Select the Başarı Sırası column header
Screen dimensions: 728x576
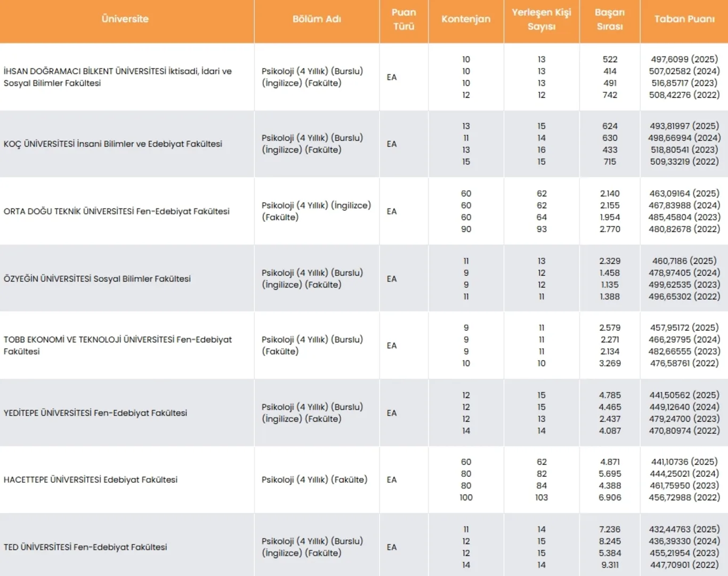point(610,19)
